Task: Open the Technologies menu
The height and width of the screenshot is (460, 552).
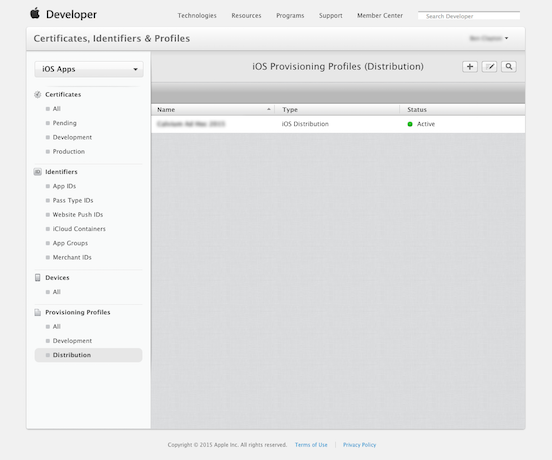Action: tap(197, 15)
